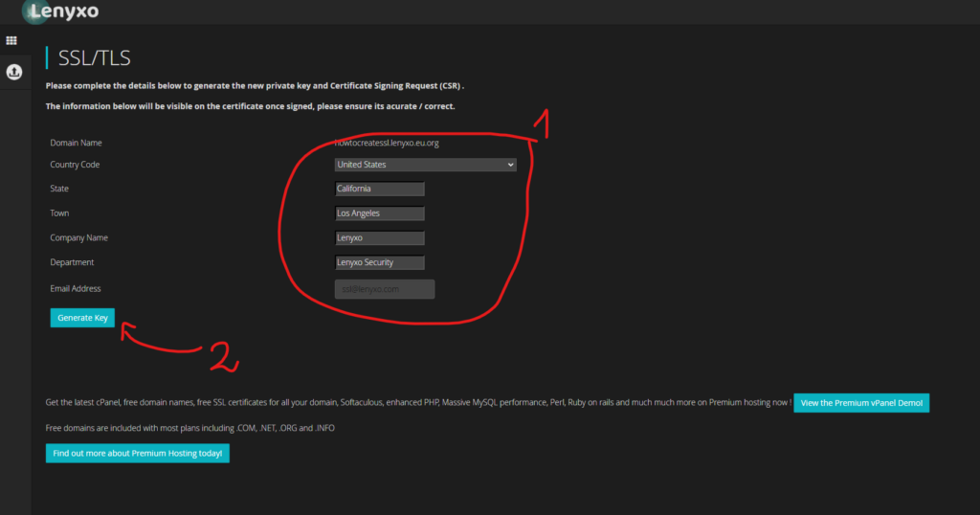Click the SSL/TLS page heading
The width and height of the screenshot is (980, 515).
point(95,58)
